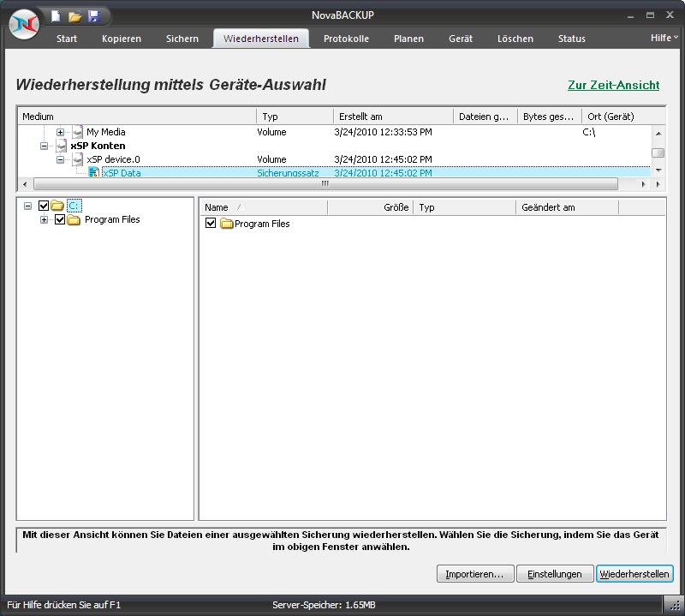Click the C: folder icon in tree
685x616 pixels.
tap(57, 205)
